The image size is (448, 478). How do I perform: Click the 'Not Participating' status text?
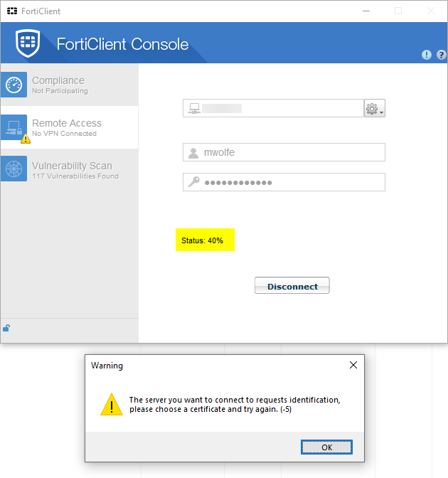point(60,91)
